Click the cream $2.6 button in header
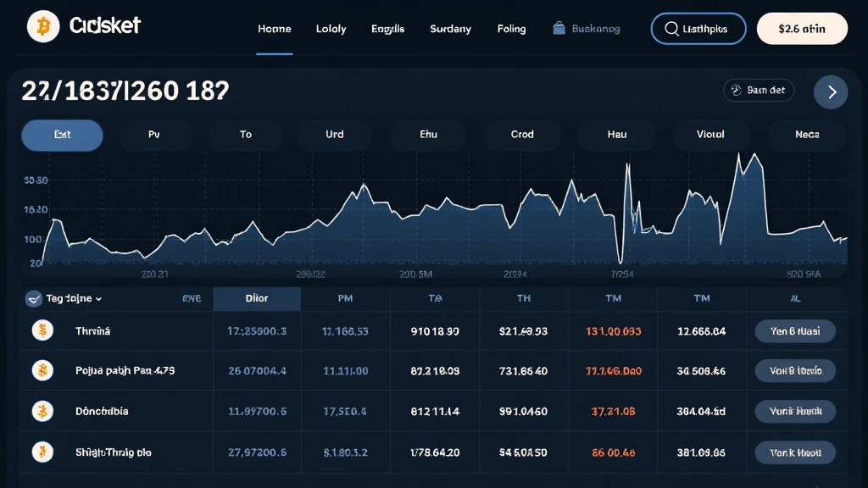The height and width of the screenshot is (488, 868). 801,29
